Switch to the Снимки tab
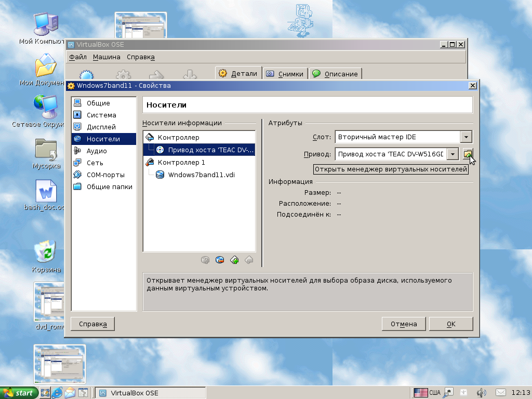 point(285,74)
